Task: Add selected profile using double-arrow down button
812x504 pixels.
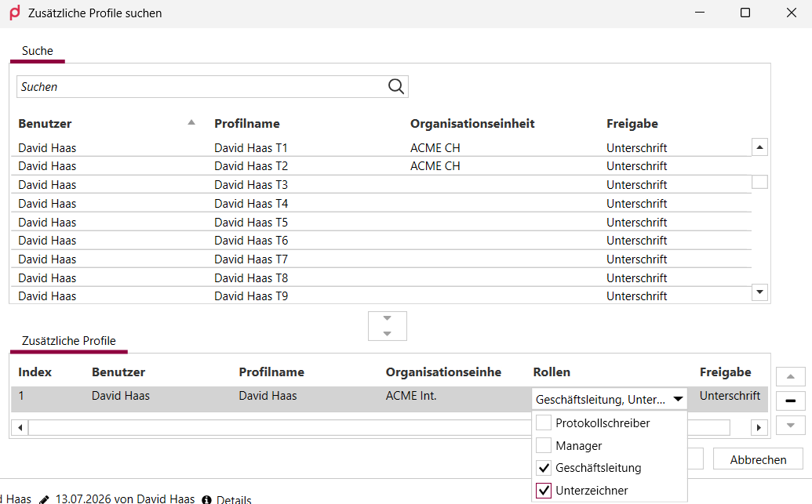Action: click(x=388, y=326)
